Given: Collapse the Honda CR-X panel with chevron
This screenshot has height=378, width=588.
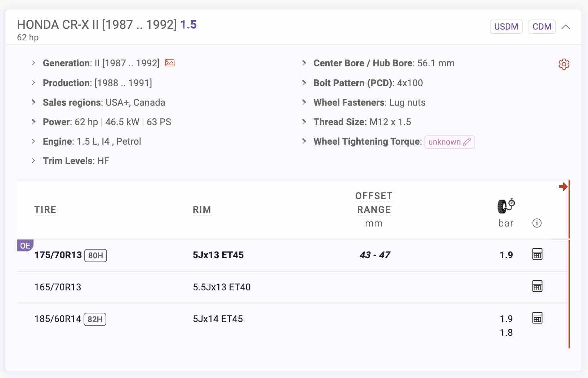Looking at the screenshot, I should [566, 27].
